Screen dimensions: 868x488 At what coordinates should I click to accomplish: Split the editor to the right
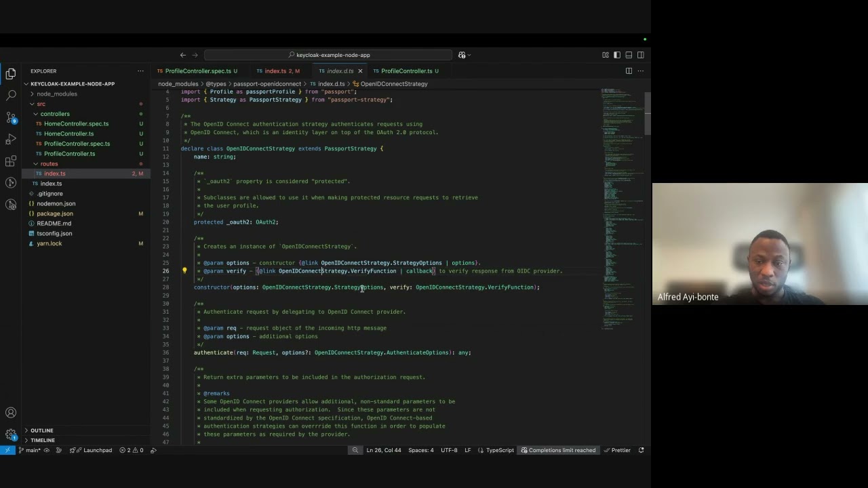(629, 71)
